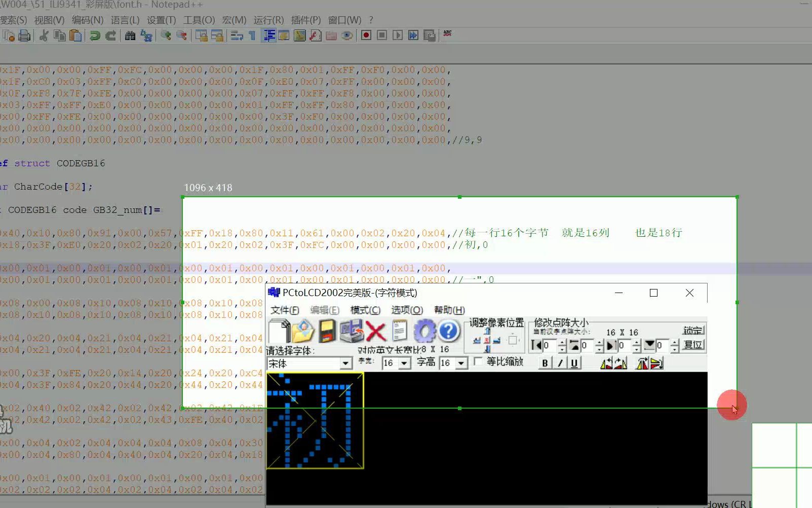Open the 宋体 font dropdown
This screenshot has height=508, width=812.
345,364
